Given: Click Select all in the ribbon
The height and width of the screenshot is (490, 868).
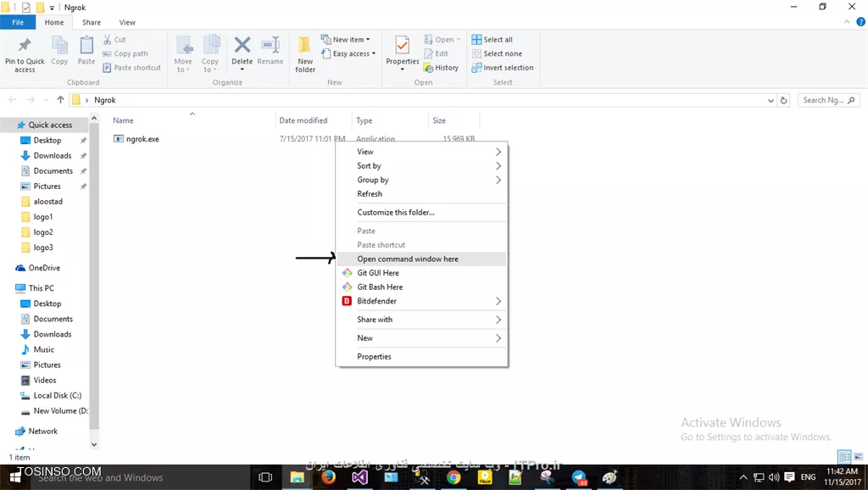Looking at the screenshot, I should click(x=492, y=39).
